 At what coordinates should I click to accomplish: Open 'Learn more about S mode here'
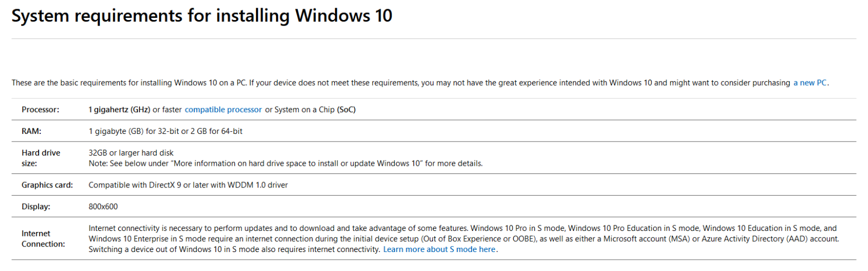439,249
